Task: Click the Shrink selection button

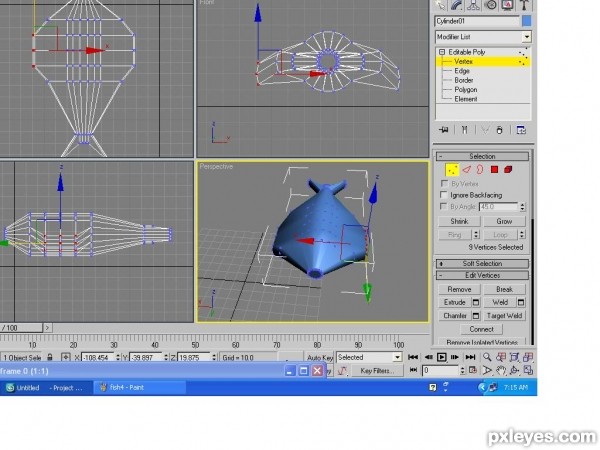Action: click(x=459, y=221)
